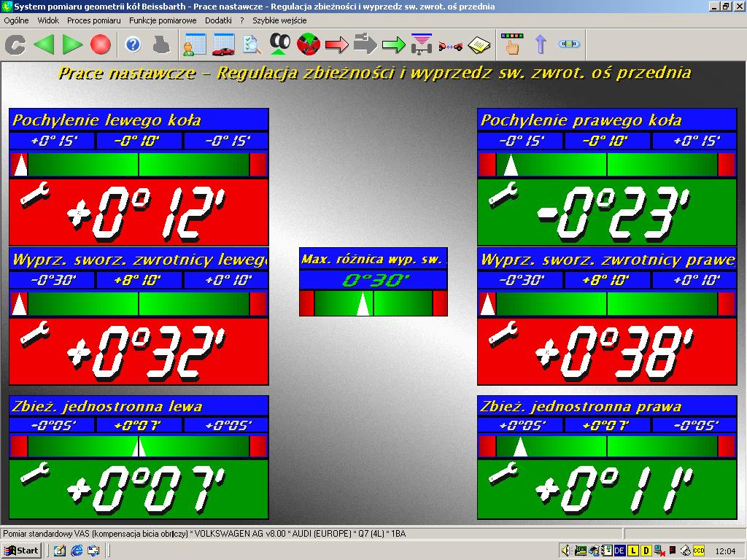This screenshot has width=747, height=560.
Task: Click the bright green right arrow icon
Action: pyautogui.click(x=393, y=45)
